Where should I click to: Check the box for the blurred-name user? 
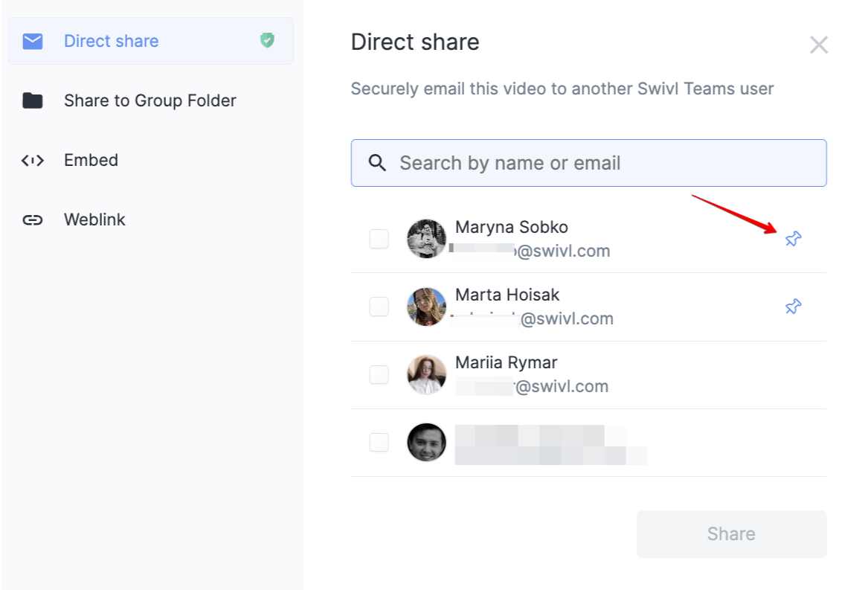pos(379,442)
